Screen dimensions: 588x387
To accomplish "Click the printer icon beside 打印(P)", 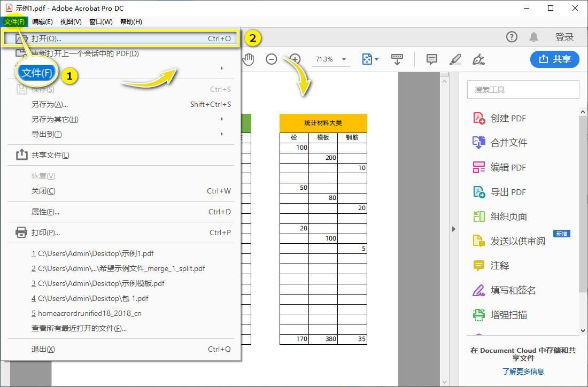I will pyautogui.click(x=21, y=233).
